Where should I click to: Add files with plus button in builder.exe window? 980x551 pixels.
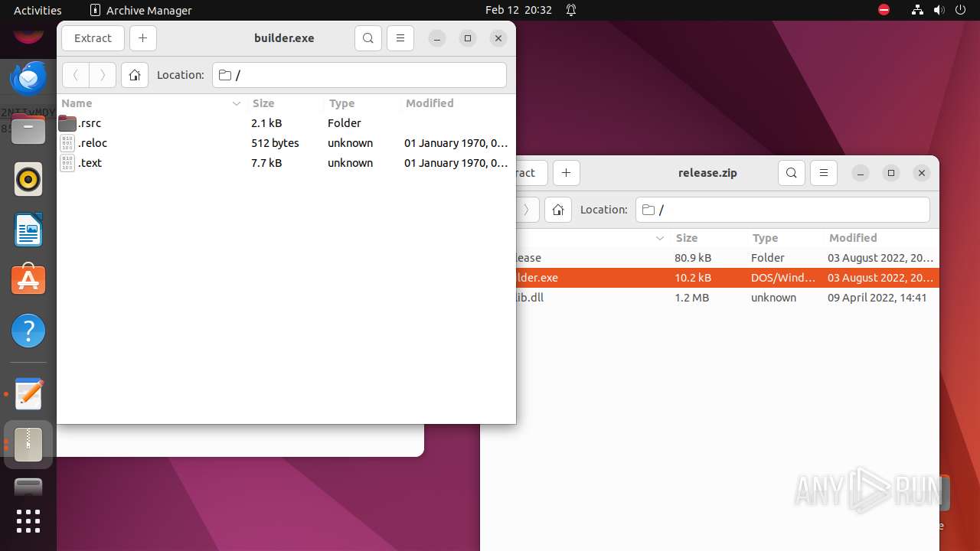click(143, 38)
